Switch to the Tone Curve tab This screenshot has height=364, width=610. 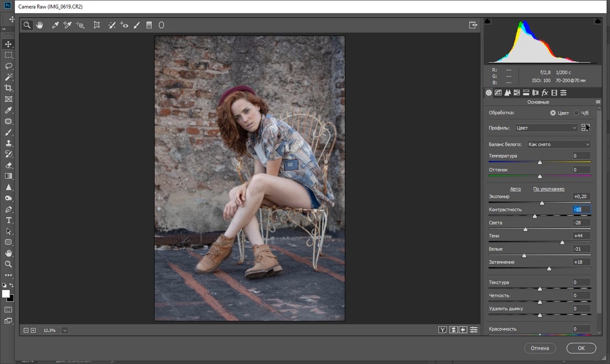(498, 93)
